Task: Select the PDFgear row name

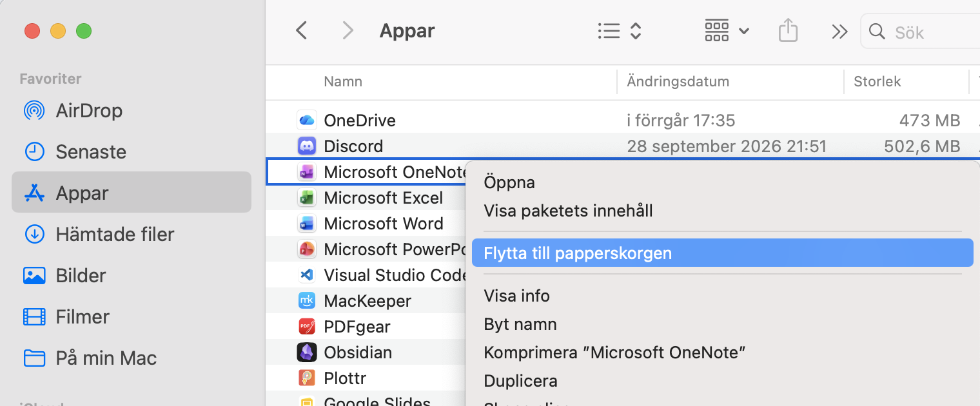Action: coord(357,327)
